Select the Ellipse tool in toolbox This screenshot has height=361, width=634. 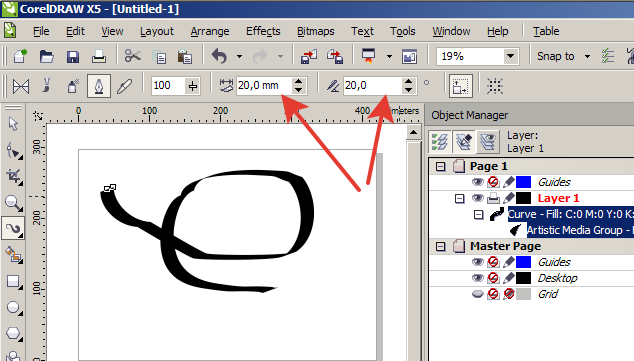[x=13, y=308]
